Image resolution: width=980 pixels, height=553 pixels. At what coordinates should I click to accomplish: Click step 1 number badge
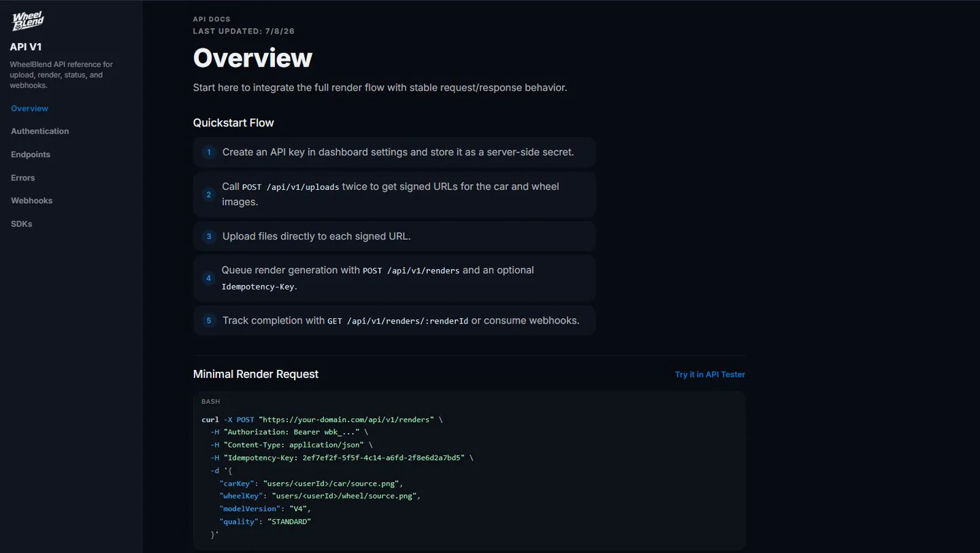pos(209,152)
